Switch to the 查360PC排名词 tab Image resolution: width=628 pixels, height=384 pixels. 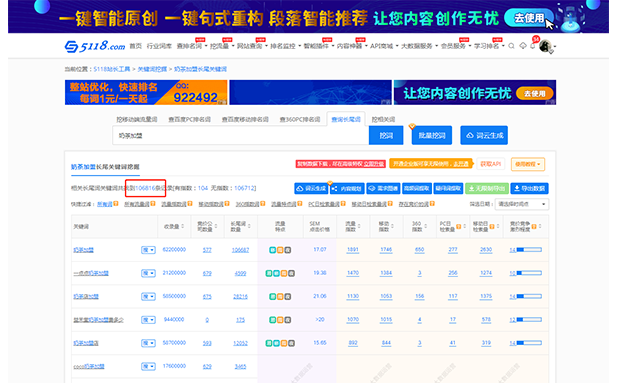coord(300,119)
